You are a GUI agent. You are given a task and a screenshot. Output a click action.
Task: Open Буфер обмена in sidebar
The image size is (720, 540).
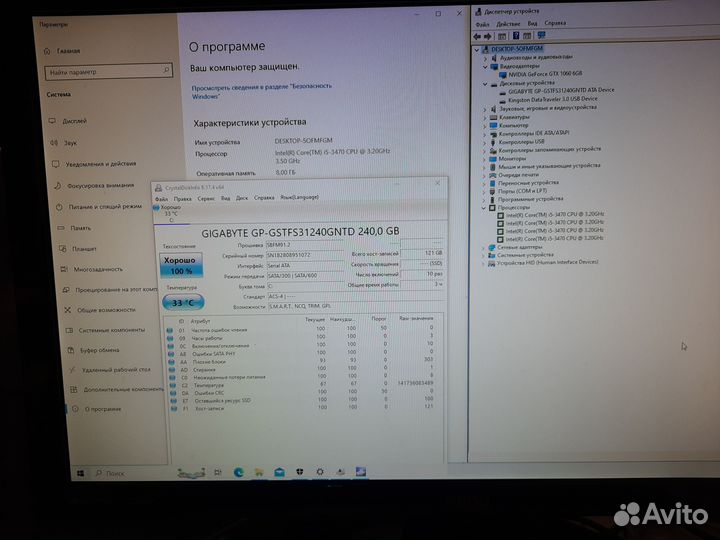pyautogui.click(x=93, y=350)
